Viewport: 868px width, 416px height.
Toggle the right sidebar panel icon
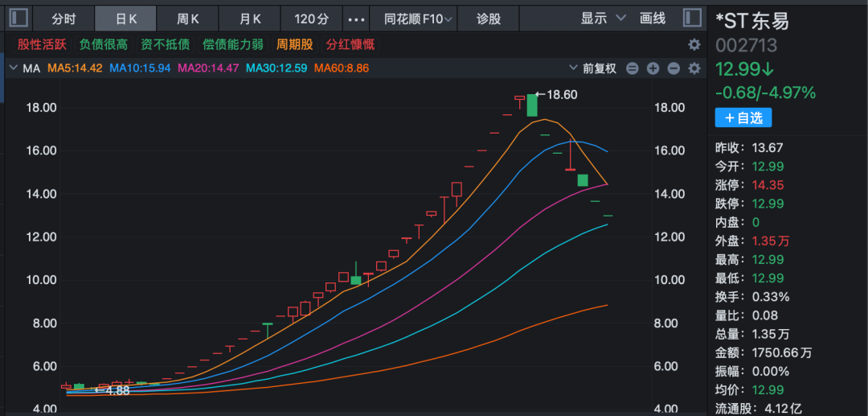pyautogui.click(x=691, y=18)
